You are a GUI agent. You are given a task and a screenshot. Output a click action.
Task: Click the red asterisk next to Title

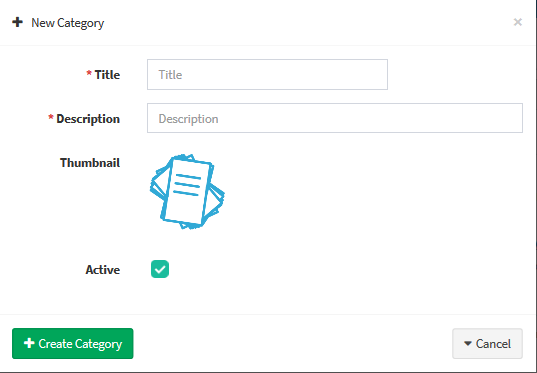click(x=89, y=73)
